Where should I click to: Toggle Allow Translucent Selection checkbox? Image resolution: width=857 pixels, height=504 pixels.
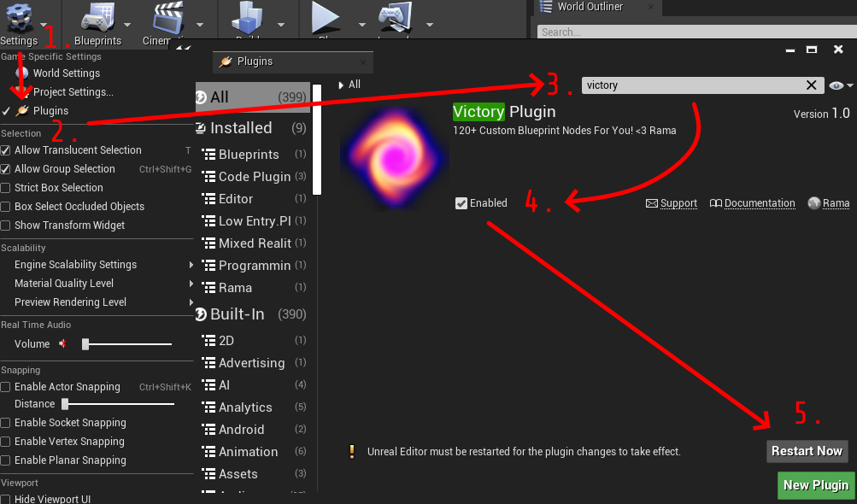(x=5, y=150)
